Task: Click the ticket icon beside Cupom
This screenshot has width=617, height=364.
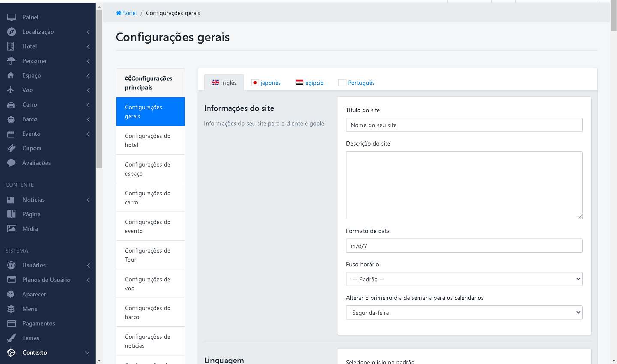Action: [11, 148]
